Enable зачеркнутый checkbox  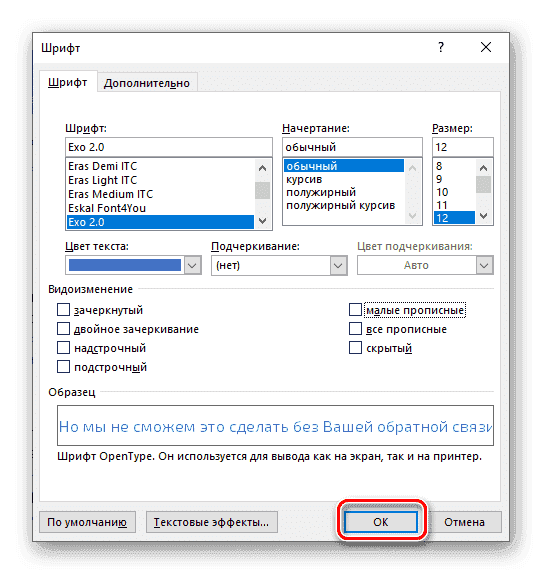63,310
